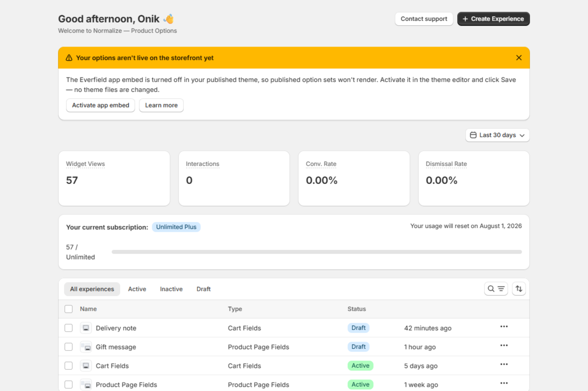Click Draft status badge for Delivery note

pos(358,328)
